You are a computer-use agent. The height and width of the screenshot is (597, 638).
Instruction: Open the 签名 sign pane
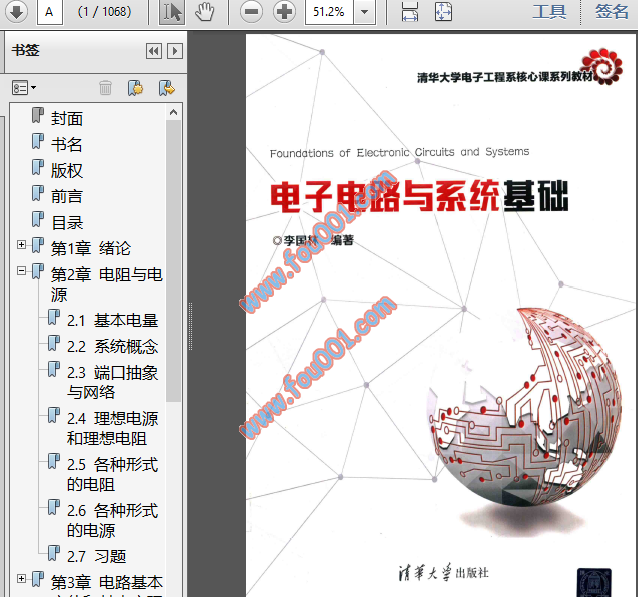612,11
